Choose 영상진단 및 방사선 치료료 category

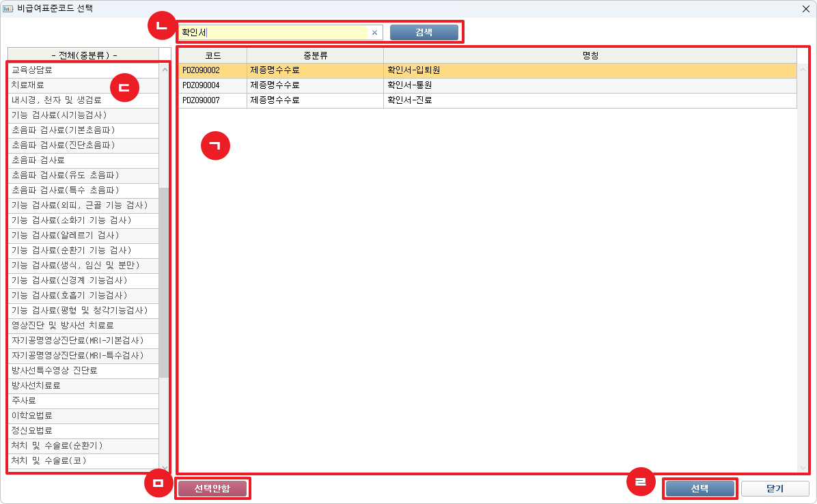(82, 326)
